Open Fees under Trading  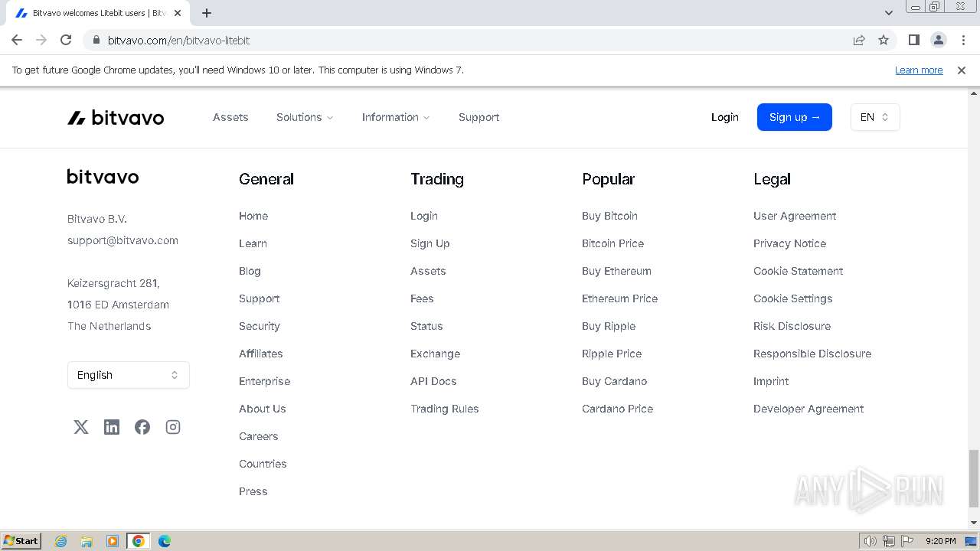click(x=422, y=298)
